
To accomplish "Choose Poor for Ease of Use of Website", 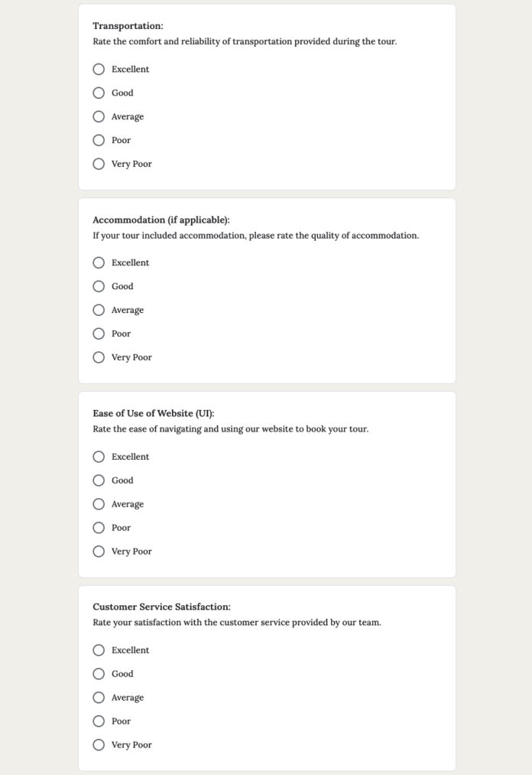I will click(99, 527).
